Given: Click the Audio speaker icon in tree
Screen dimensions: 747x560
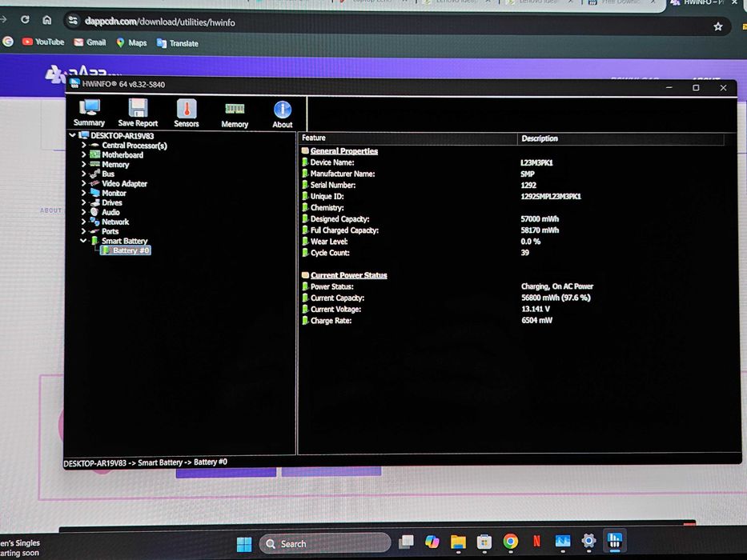Looking at the screenshot, I should pos(94,212).
